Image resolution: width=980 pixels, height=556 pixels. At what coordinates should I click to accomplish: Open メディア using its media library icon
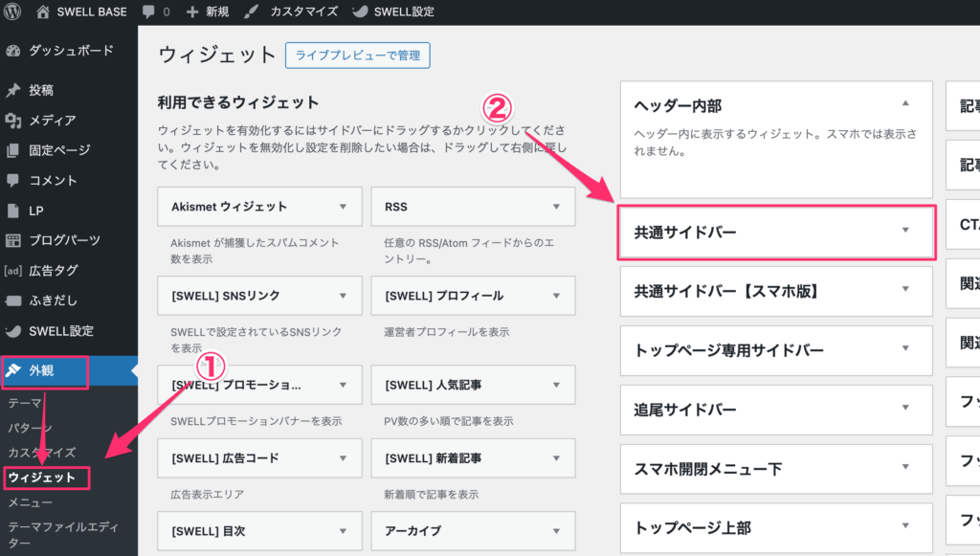[x=12, y=121]
